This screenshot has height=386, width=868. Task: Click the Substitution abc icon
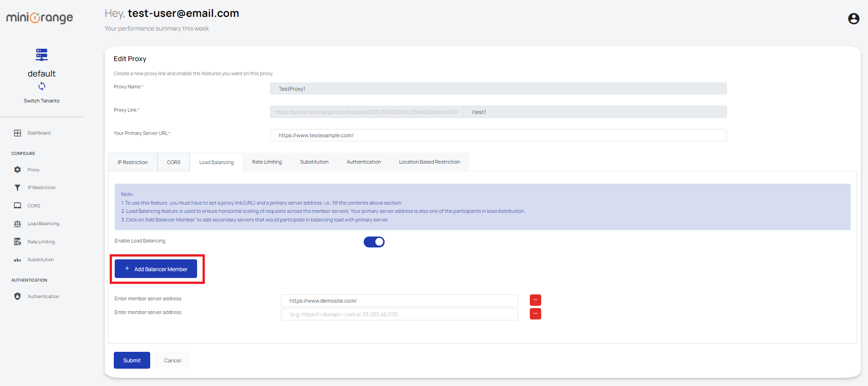click(x=17, y=260)
